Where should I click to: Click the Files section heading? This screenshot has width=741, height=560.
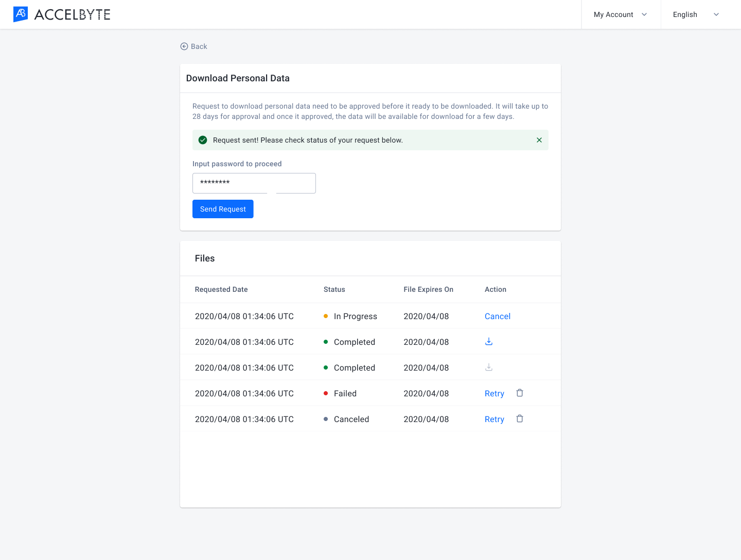[x=205, y=258]
